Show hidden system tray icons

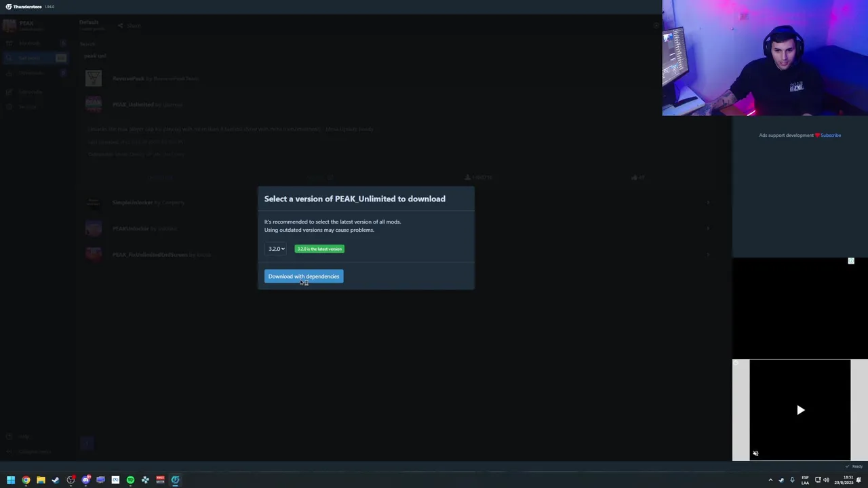tap(770, 480)
